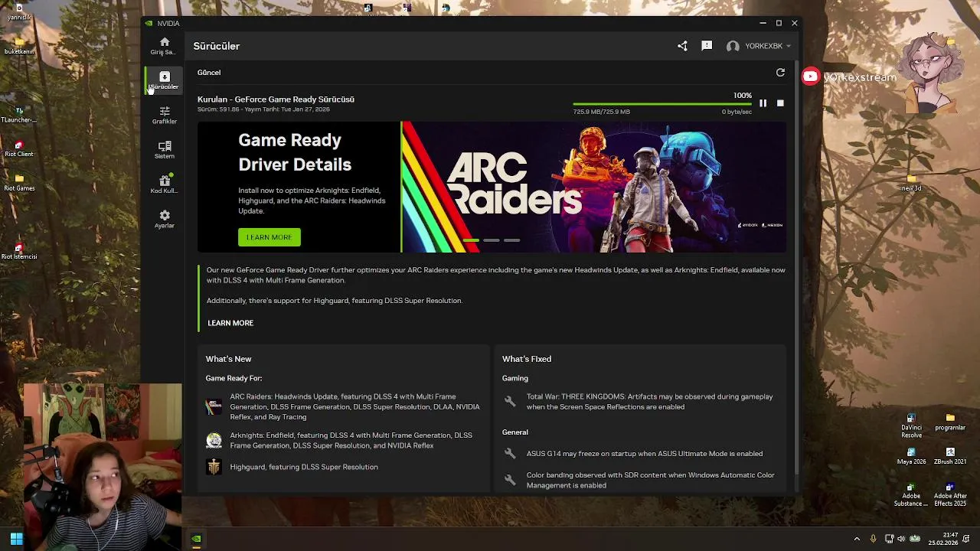This screenshot has width=980, height=551.
Task: Click the Highguard game icon
Action: (214, 467)
